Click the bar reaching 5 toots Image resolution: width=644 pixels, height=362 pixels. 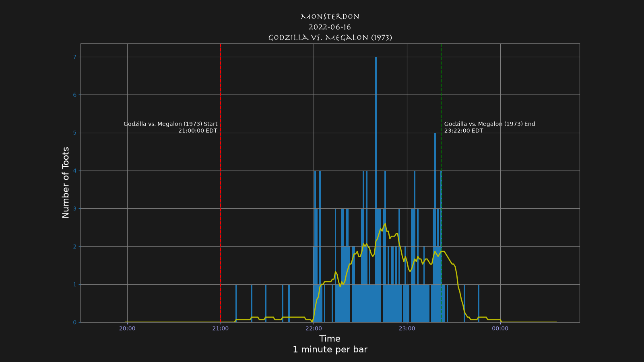click(x=435, y=227)
